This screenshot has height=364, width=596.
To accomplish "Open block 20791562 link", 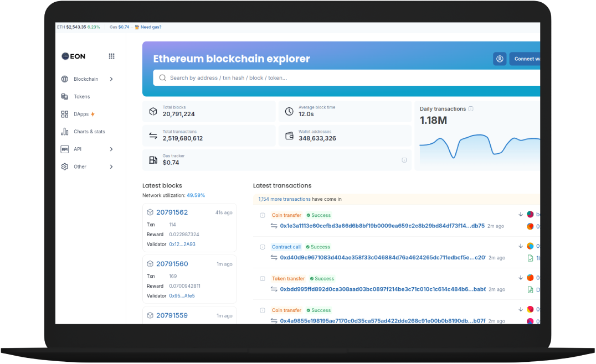I will coord(172,212).
